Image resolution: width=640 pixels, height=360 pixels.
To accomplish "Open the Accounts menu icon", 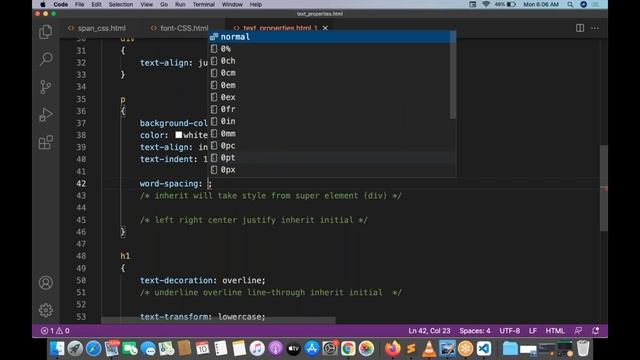I will tap(46, 282).
